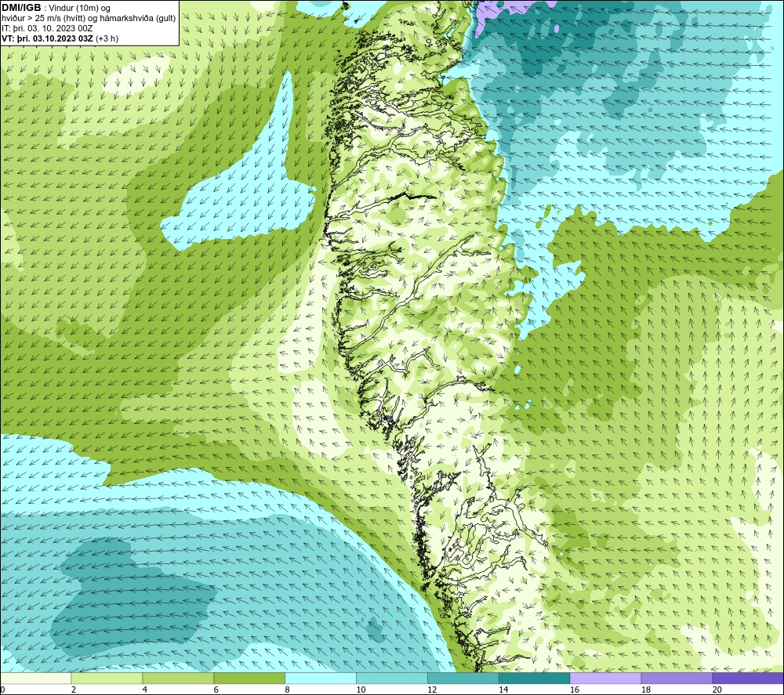Screen dimensions: 784x695
Task: Click the dark teal 14–16 legend swatch
Action: click(535, 678)
